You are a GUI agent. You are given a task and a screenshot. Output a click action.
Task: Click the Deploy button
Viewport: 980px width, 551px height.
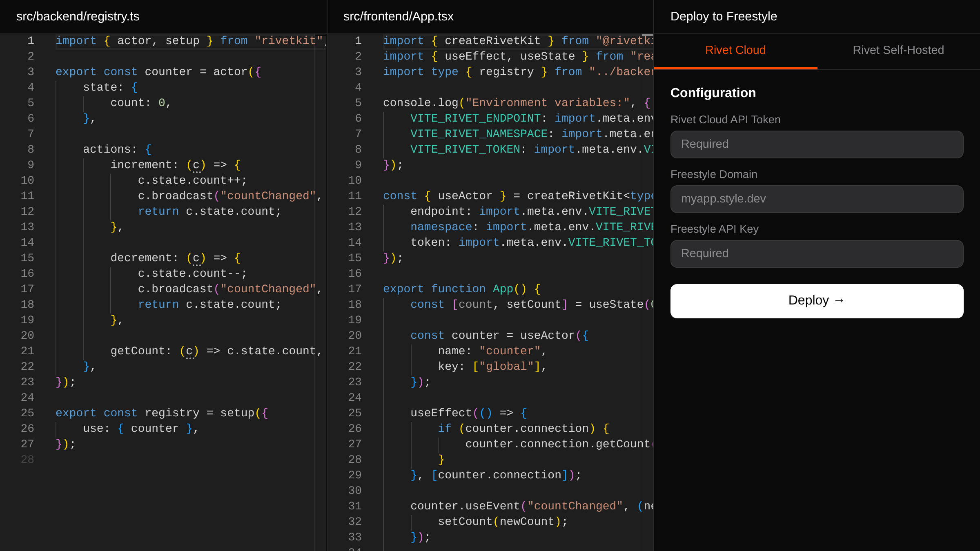(817, 301)
